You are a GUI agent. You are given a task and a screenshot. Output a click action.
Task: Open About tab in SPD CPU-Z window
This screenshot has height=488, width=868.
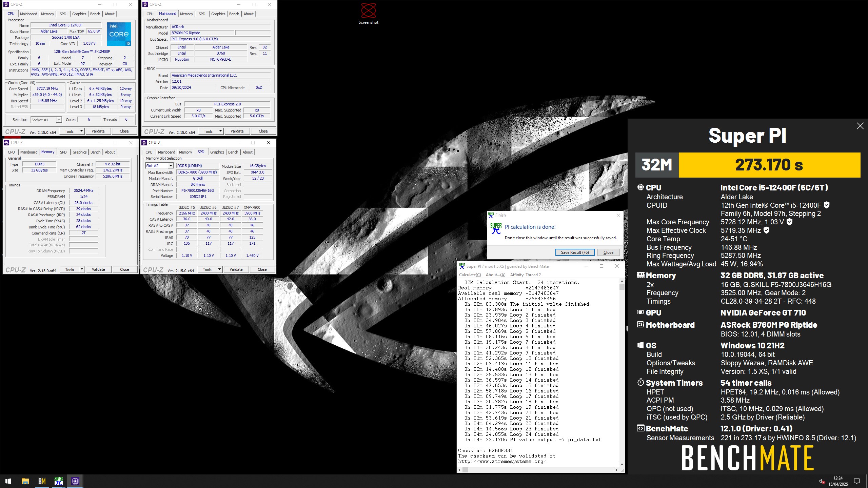tap(248, 152)
